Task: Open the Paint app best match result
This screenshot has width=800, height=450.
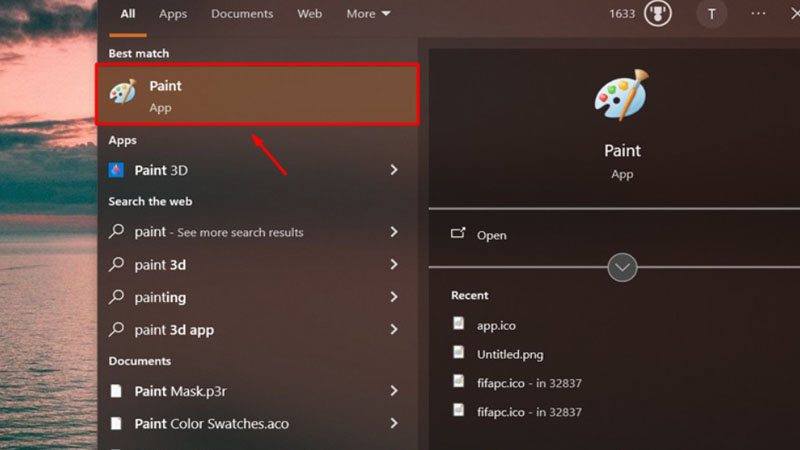Action: click(x=257, y=96)
